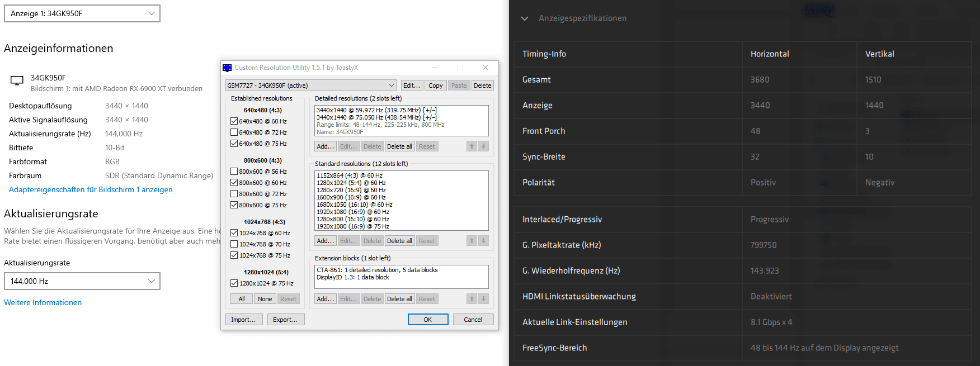Collapse the Anzeigespezifikationen chevron
Screen dimensions: 980x366
coord(525,18)
